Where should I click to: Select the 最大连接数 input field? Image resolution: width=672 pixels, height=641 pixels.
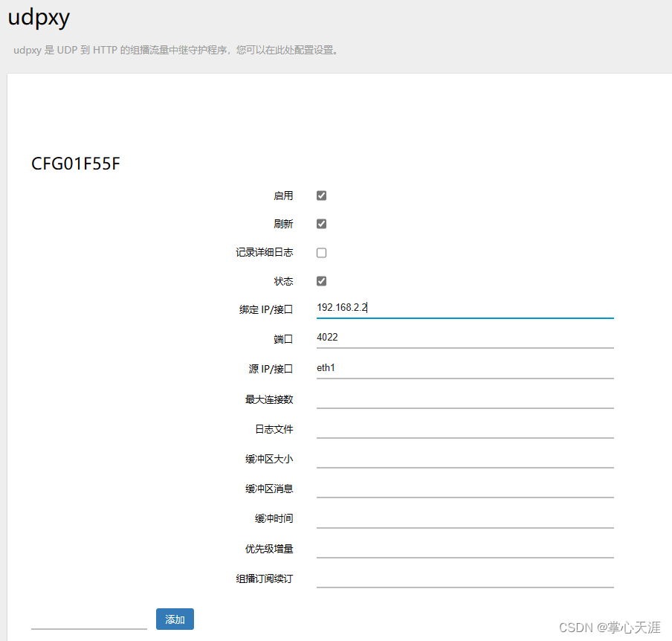click(x=465, y=399)
